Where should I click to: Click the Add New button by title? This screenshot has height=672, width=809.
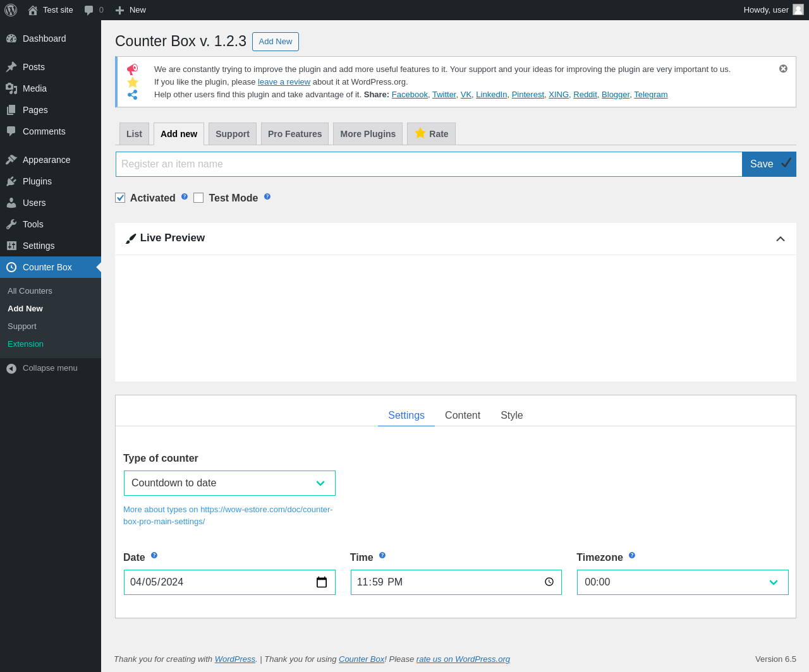[x=276, y=42]
